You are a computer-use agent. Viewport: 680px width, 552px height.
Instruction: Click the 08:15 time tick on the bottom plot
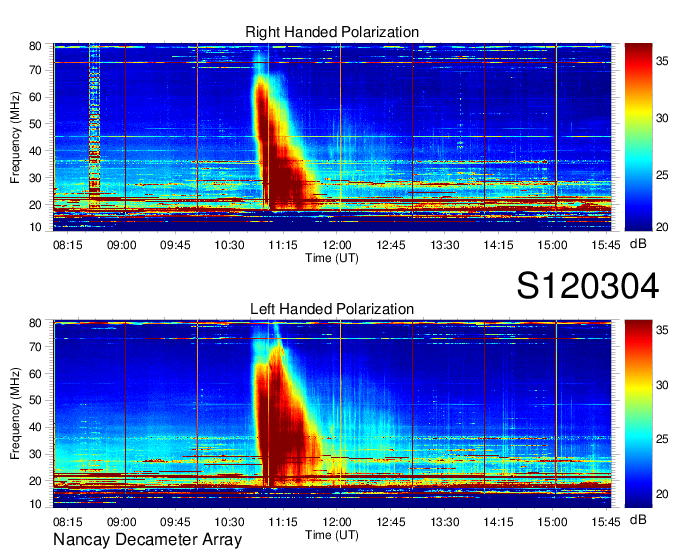(68, 522)
